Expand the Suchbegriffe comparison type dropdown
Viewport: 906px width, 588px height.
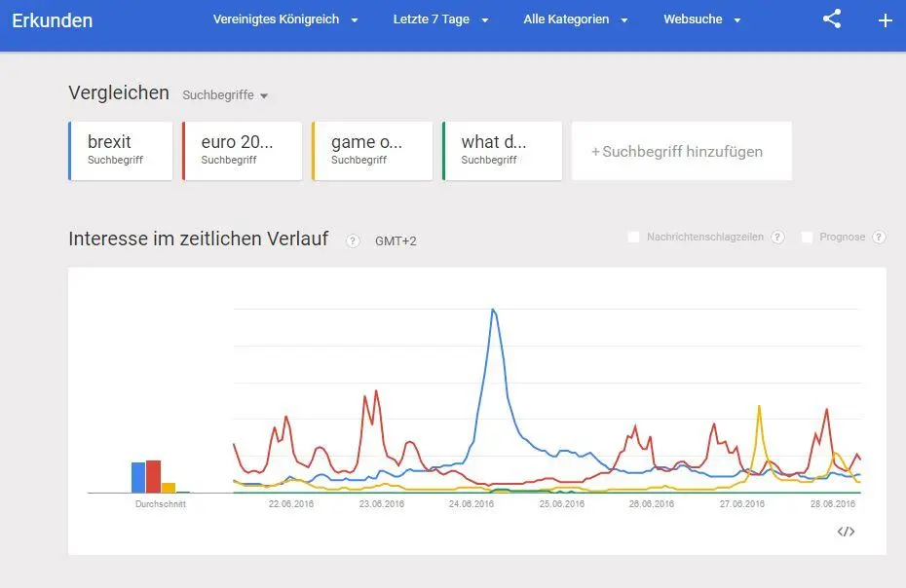coord(225,95)
